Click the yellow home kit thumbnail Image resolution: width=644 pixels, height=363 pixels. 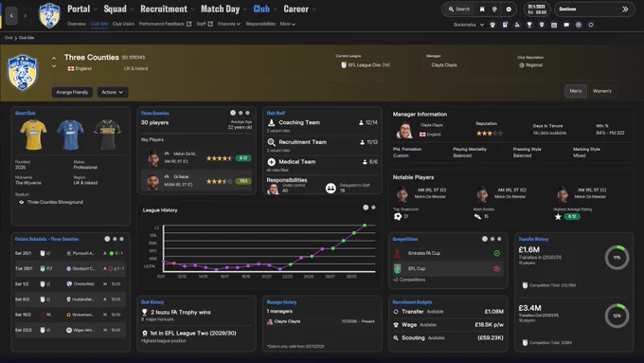[33, 135]
